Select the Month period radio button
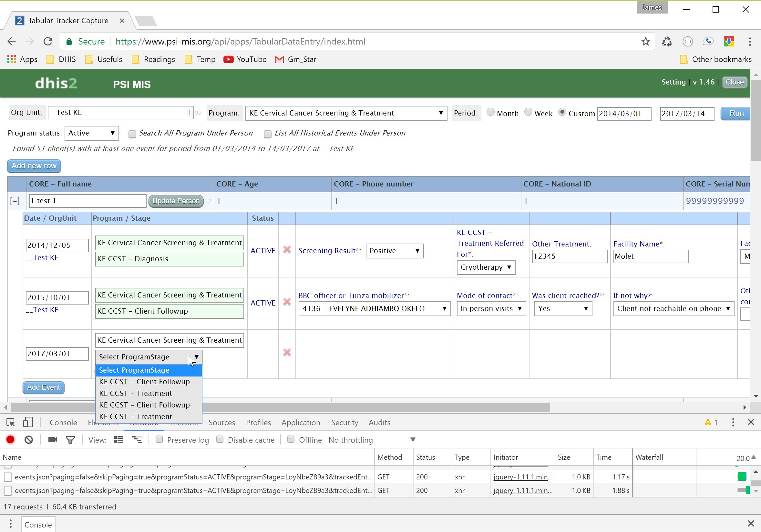Image resolution: width=761 pixels, height=532 pixels. click(490, 112)
